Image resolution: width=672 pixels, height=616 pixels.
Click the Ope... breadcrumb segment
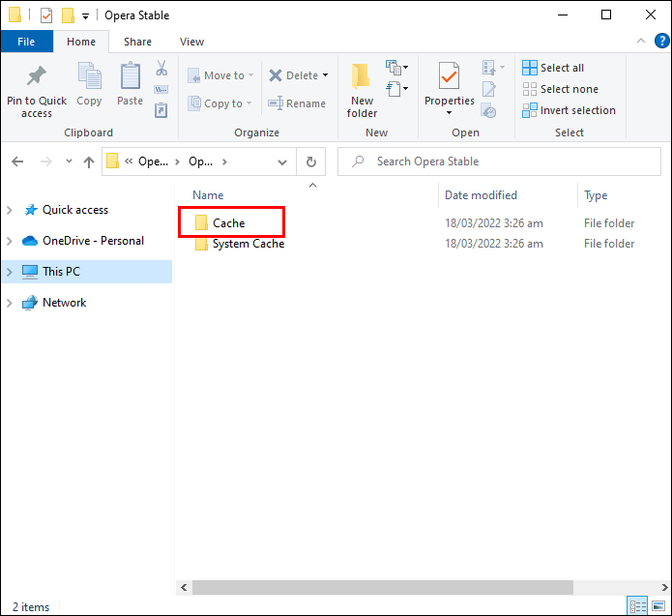[x=153, y=161]
